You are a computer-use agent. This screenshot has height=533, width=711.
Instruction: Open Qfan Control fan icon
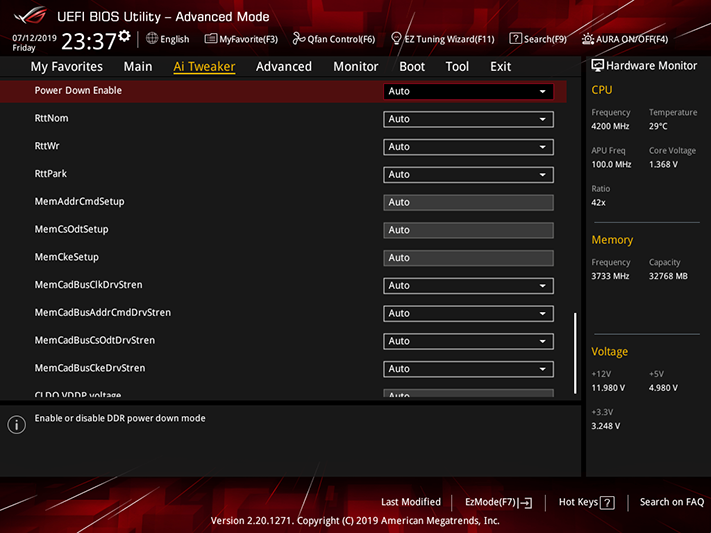pos(298,39)
